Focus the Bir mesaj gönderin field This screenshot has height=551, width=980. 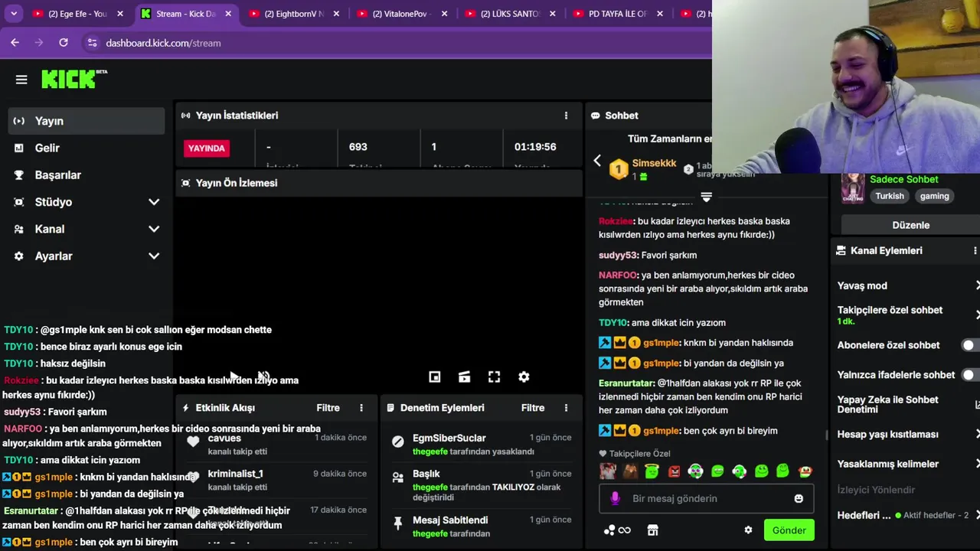706,499
